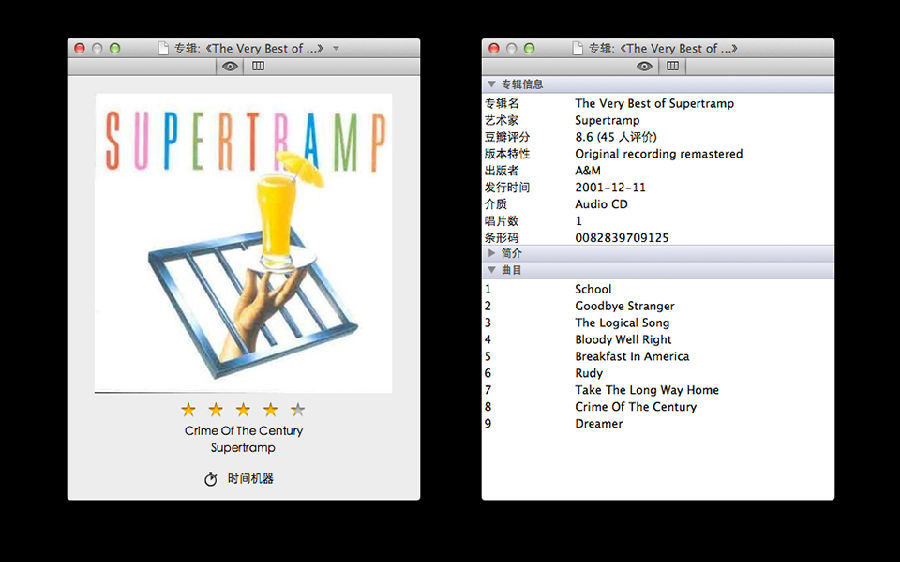Click 'Crime Of The Century' caption under cover
The height and width of the screenshot is (562, 900).
click(243, 431)
